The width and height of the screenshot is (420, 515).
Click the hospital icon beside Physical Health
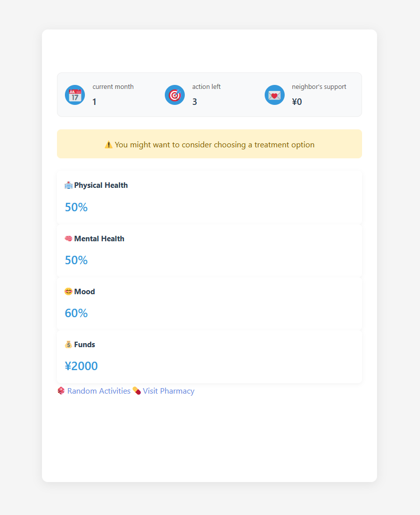68,185
